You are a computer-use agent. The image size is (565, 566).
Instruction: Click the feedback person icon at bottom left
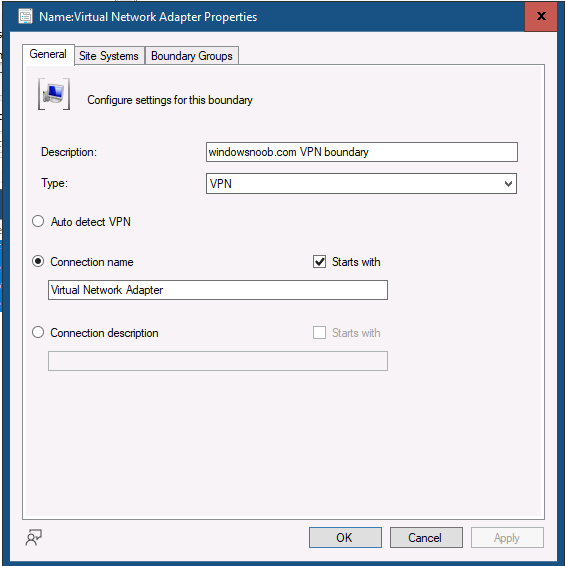click(34, 537)
